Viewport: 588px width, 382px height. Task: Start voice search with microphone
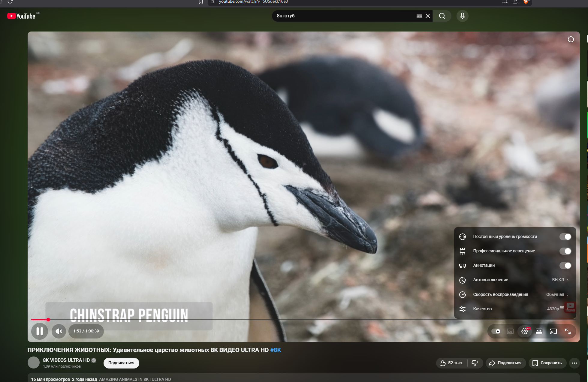tap(462, 16)
